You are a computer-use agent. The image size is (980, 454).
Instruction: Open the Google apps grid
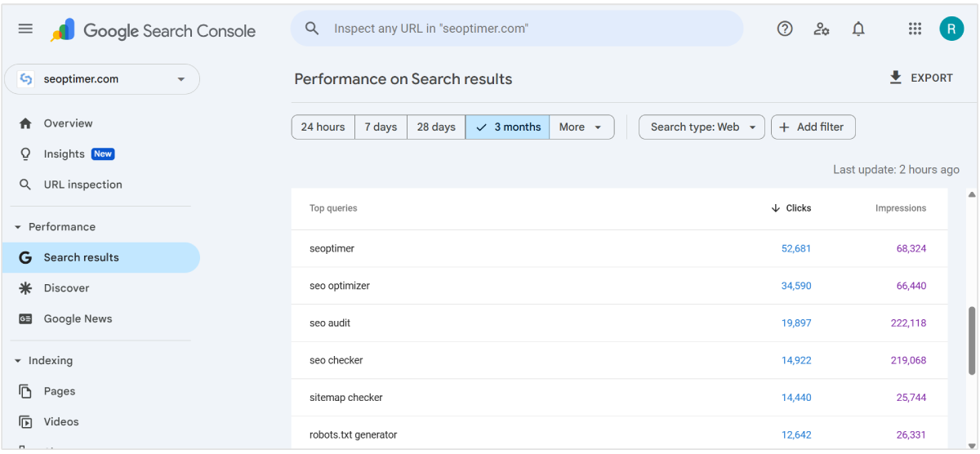[x=915, y=29]
